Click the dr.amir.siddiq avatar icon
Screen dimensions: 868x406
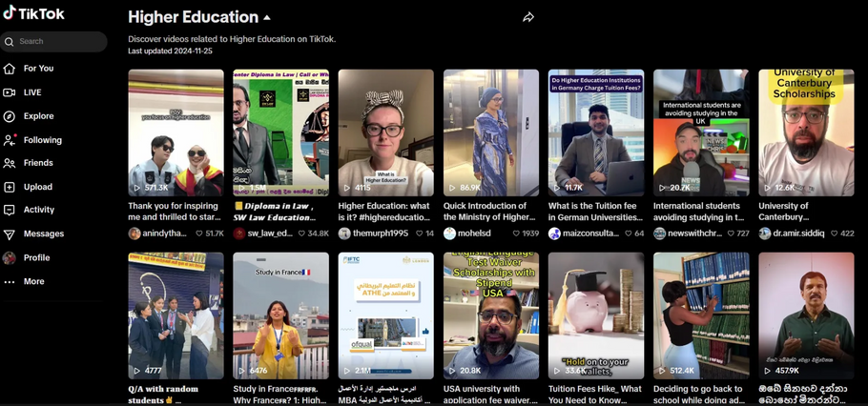764,233
